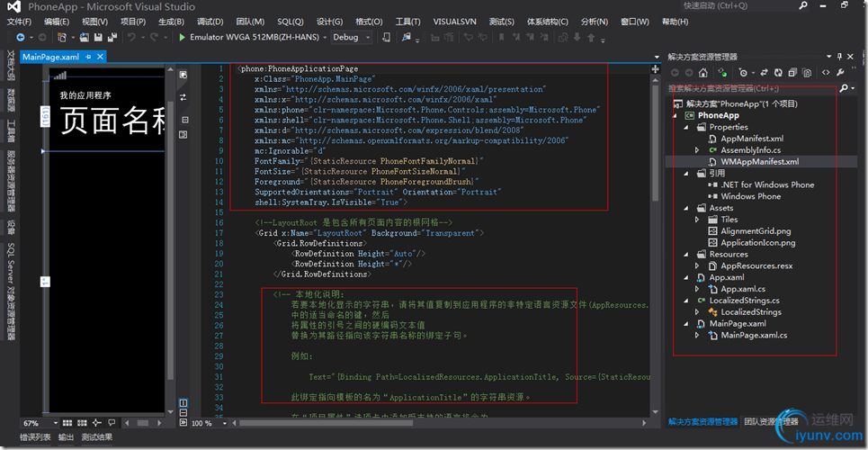
Task: Open the 错误列表 panel at the bottom
Action: [x=34, y=437]
